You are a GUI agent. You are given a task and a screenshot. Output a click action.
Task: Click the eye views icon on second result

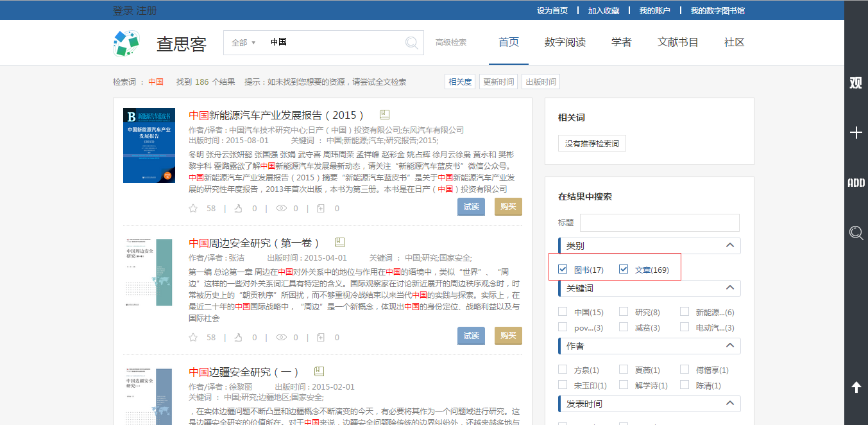[280, 337]
